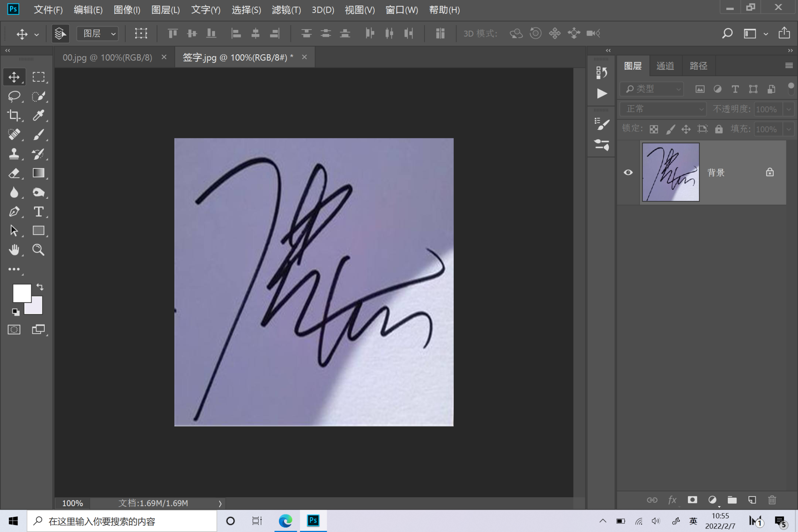798x532 pixels.
Task: Open the 不透明度 opacity dropdown arrow
Action: (x=788, y=109)
